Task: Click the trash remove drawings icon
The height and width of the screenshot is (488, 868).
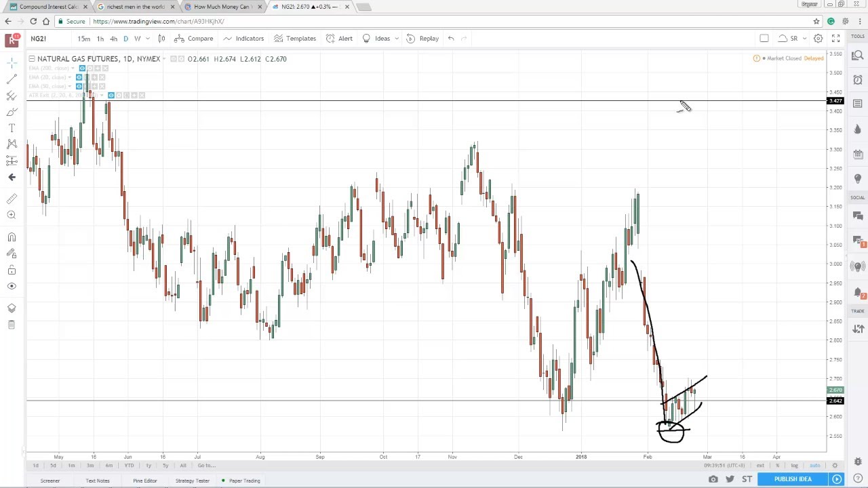Action: (x=12, y=325)
